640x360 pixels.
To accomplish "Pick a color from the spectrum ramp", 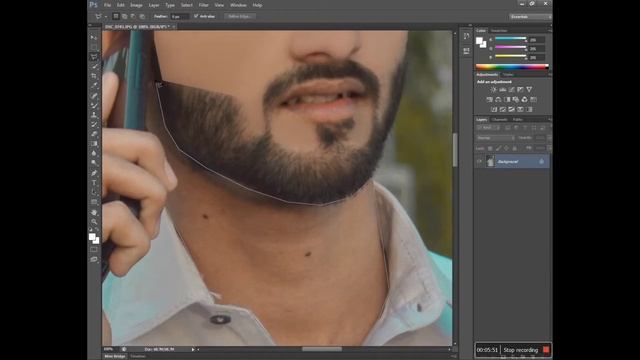I will point(512,67).
